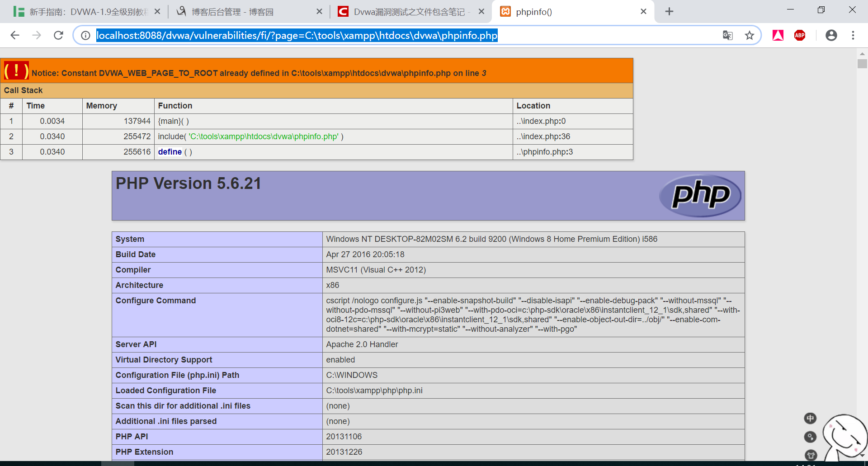Viewport: 868px width, 466px height.
Task: View site information icon in address bar
Action: [85, 35]
